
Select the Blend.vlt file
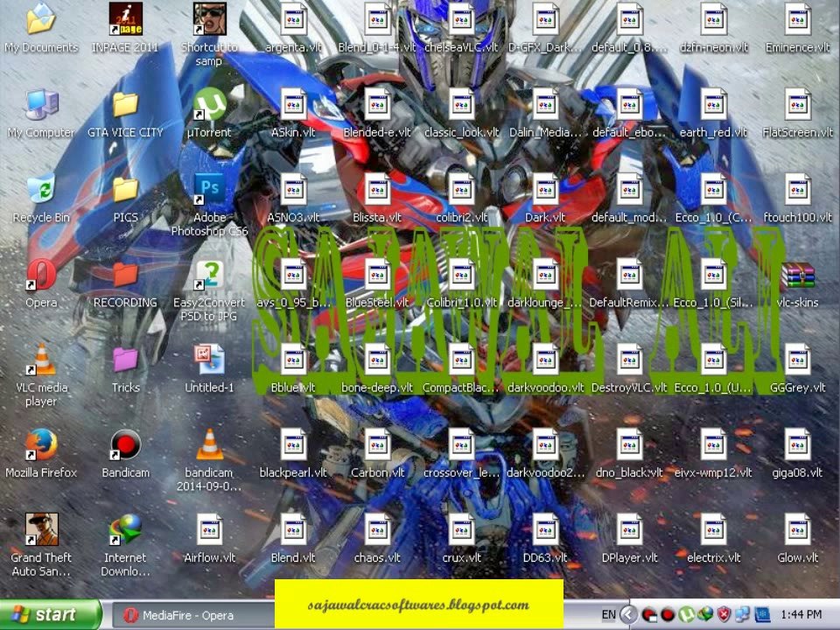[294, 529]
